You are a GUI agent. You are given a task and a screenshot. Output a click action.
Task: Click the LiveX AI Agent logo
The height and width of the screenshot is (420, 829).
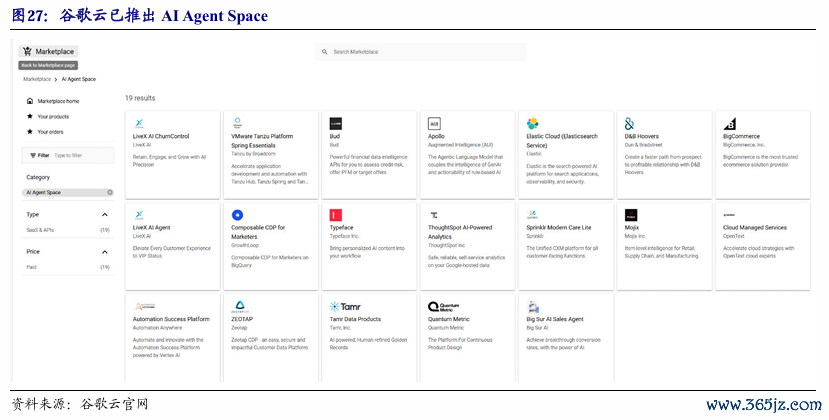pyautogui.click(x=139, y=215)
